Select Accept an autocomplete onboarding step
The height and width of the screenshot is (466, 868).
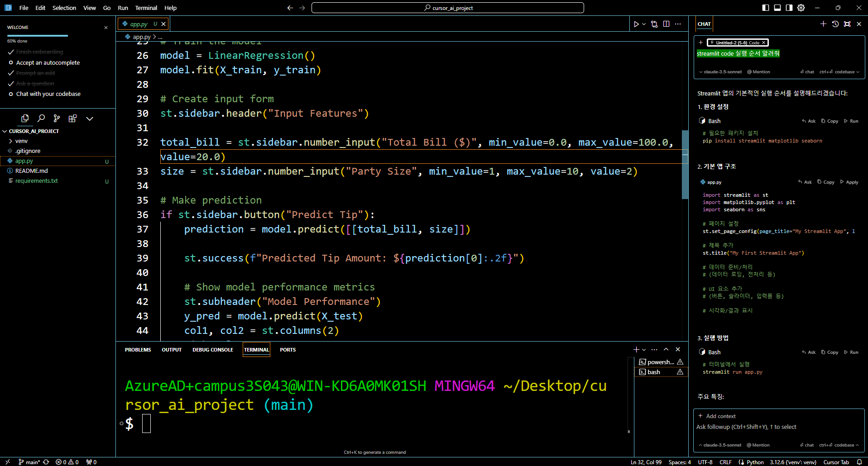pos(48,63)
